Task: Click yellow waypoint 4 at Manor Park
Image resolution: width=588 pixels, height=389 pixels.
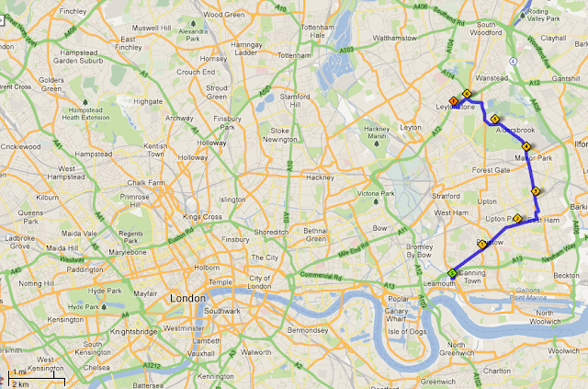Action: [x=526, y=146]
